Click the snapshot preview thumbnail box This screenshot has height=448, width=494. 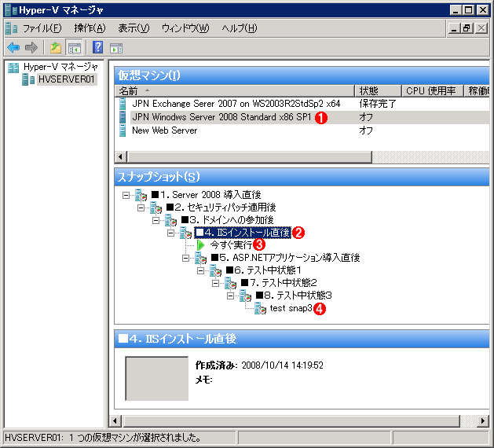157,378
